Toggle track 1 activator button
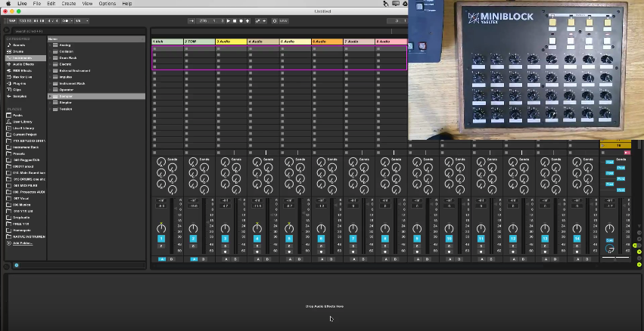Image resolution: width=644 pixels, height=331 pixels. click(x=161, y=239)
